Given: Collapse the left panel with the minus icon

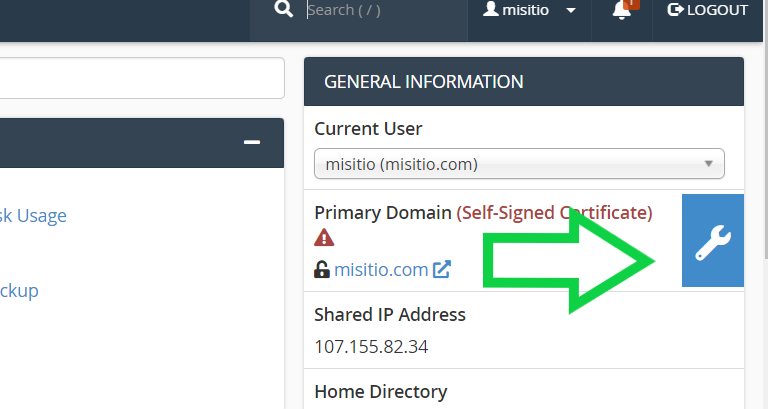Looking at the screenshot, I should coord(252,143).
